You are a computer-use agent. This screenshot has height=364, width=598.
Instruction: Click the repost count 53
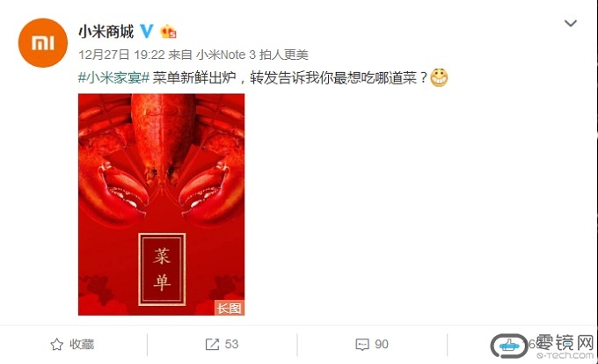(231, 344)
